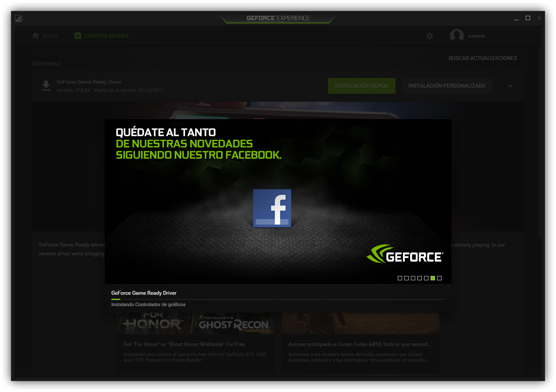Click the NVIDIA icon in the title bar
The image size is (556, 392).
[18, 18]
